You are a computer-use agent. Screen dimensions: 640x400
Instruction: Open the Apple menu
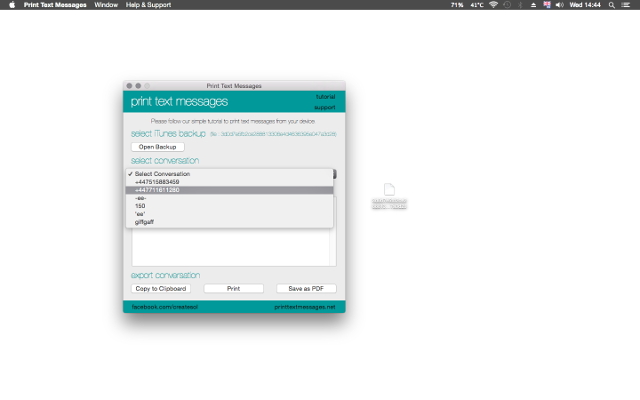point(12,5)
